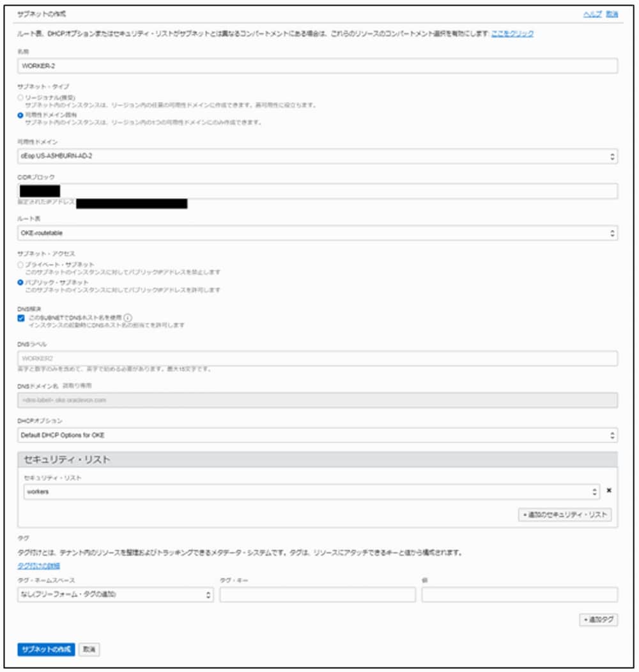Viewport: 639px width, 672px height.
Task: Click the 追加タグ button
Action: click(x=598, y=620)
